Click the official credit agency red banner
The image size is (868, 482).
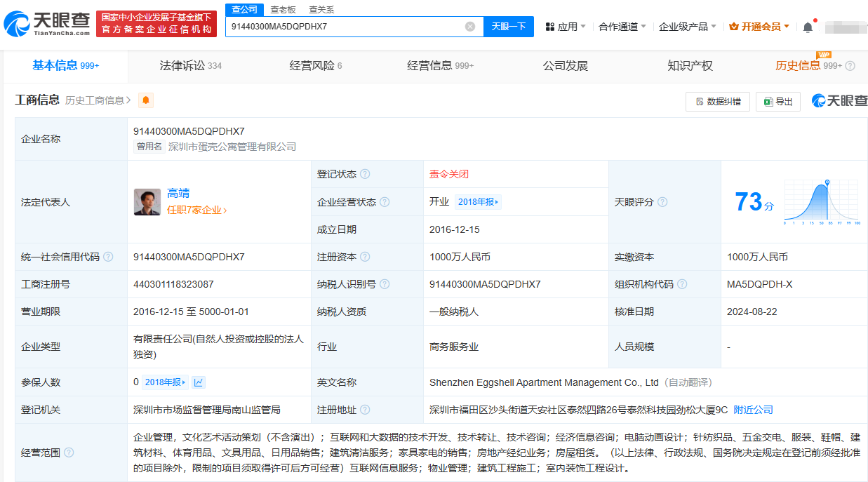point(156,23)
